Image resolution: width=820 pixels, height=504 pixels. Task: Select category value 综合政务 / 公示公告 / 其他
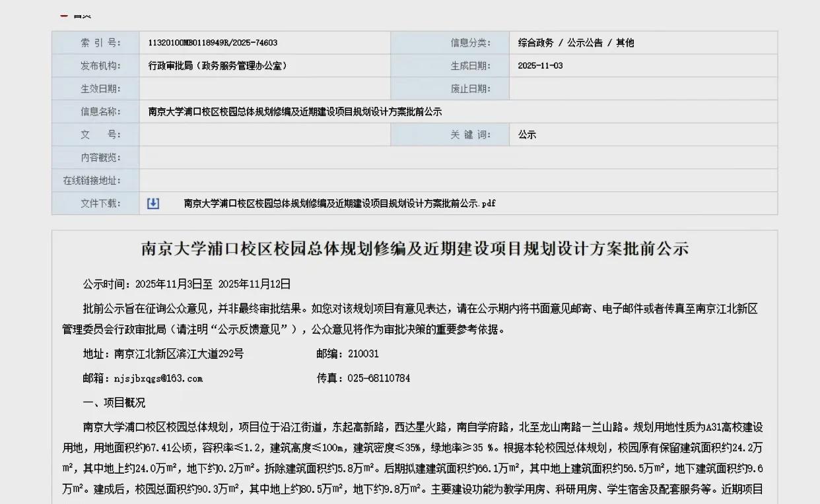click(x=576, y=43)
